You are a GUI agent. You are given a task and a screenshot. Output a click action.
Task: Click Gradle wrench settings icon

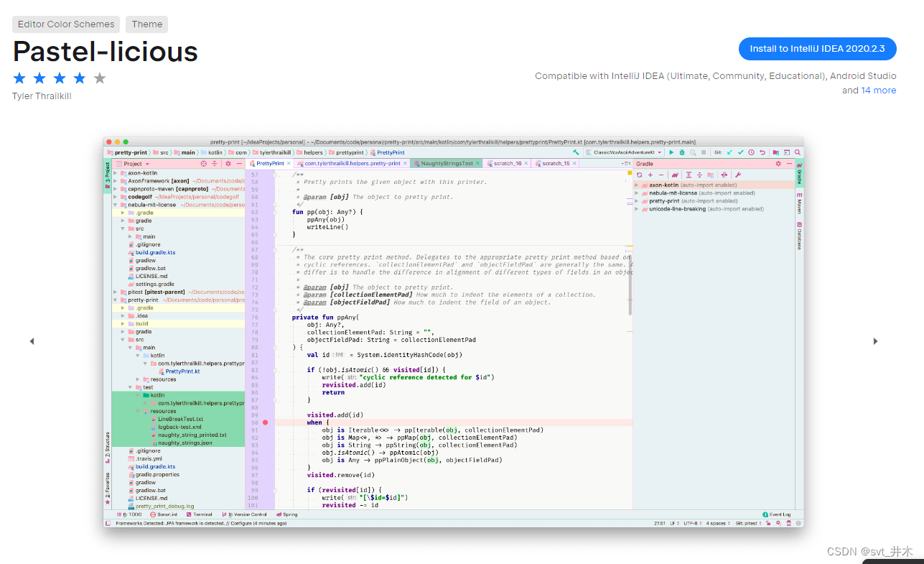(738, 175)
